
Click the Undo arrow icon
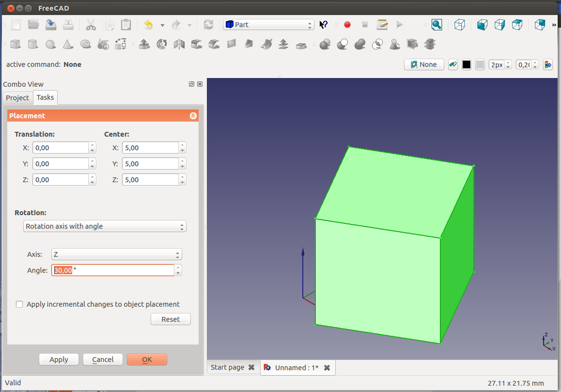(x=149, y=25)
